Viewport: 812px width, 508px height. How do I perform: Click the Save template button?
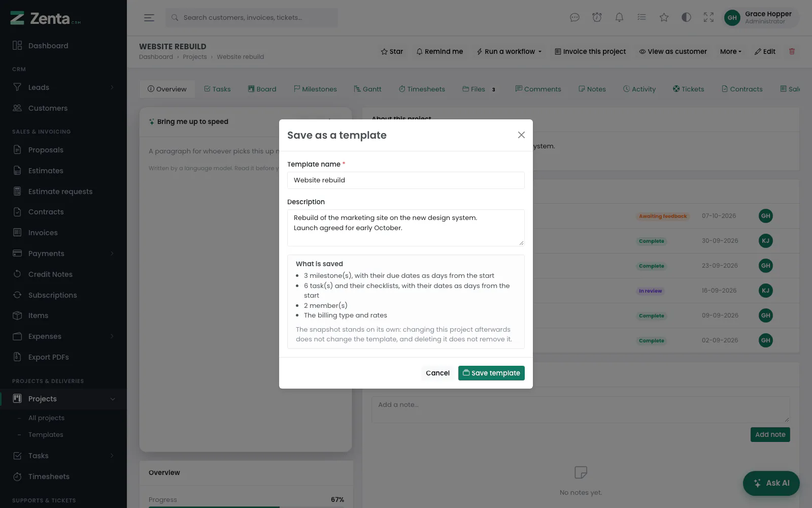tap(491, 373)
